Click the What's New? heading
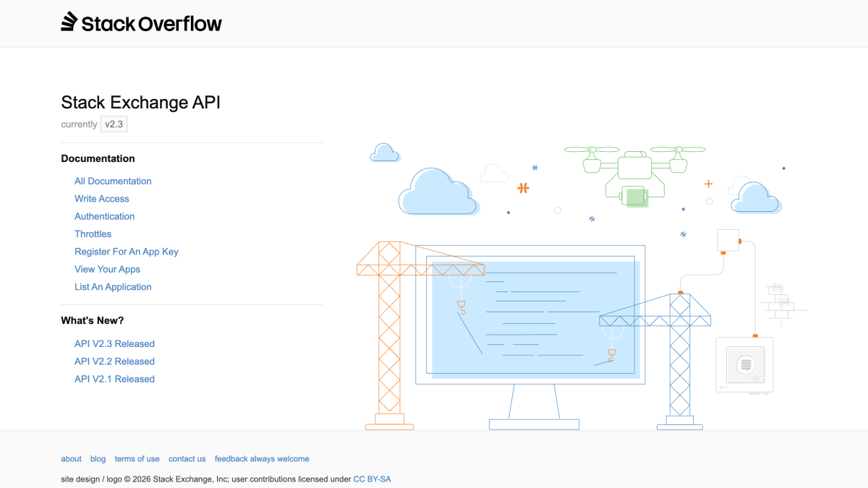868x488 pixels. [92, 320]
